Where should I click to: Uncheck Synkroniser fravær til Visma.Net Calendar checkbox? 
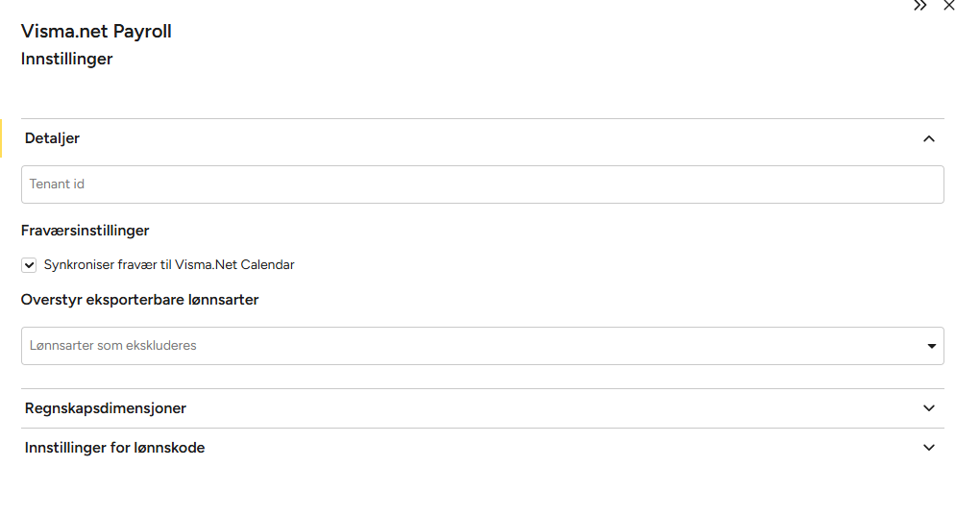click(x=29, y=265)
